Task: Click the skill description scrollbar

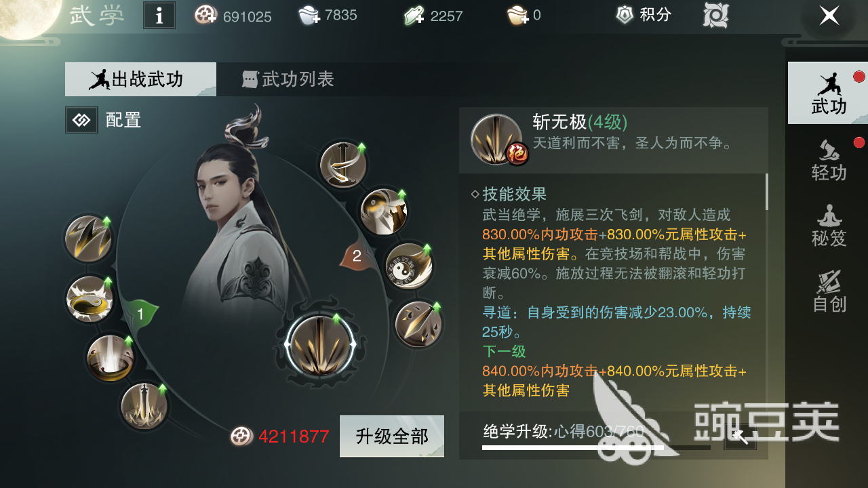Action: pos(767,192)
